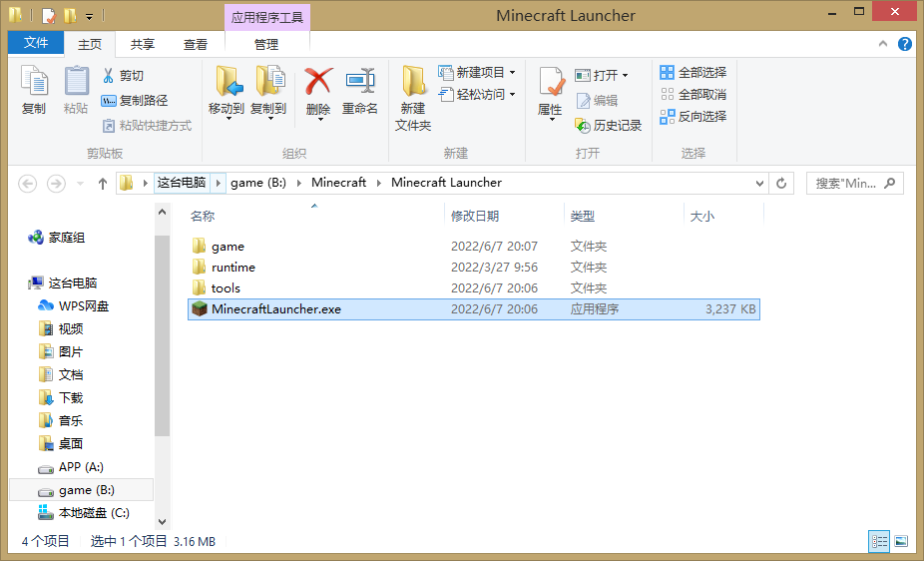The width and height of the screenshot is (924, 561).
Task: Go up one folder level arrow
Action: click(103, 184)
